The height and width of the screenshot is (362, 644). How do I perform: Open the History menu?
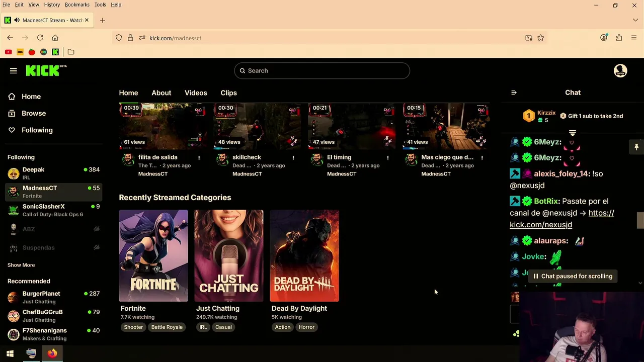click(52, 5)
